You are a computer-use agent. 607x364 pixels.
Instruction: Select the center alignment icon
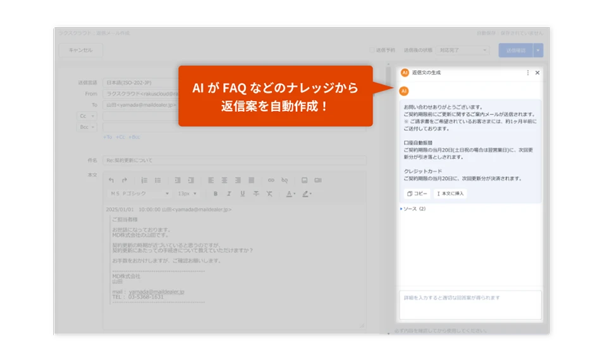coord(224,179)
